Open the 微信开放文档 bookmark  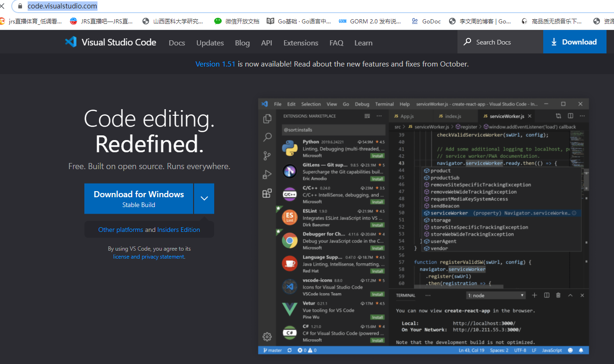click(x=237, y=21)
